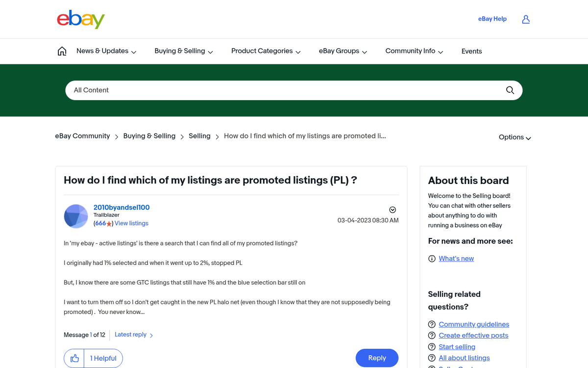The image size is (588, 368).
Task: Select Events in the navigation menu
Action: point(471,51)
